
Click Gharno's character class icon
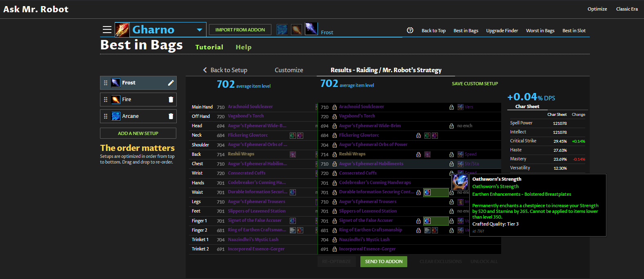coord(122,30)
